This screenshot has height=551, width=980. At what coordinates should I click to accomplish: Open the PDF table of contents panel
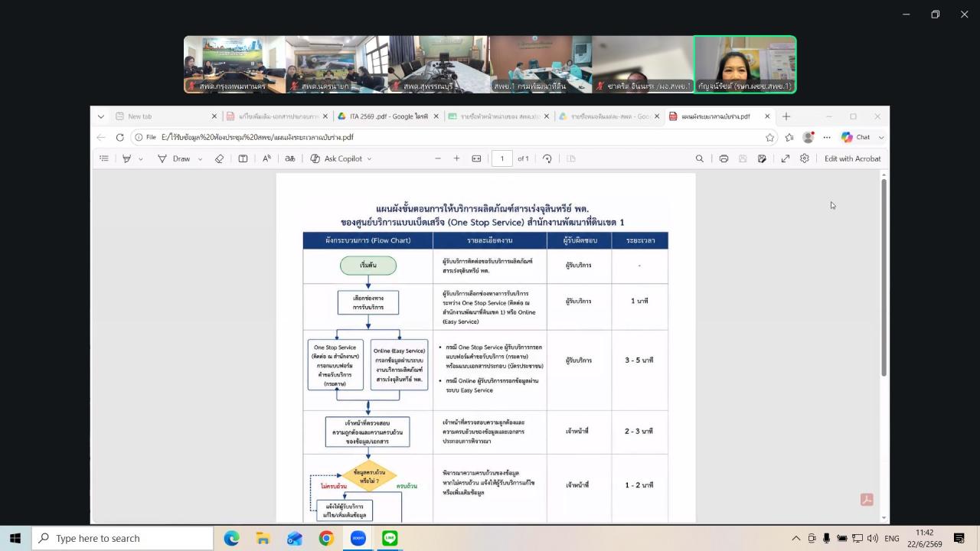click(103, 158)
